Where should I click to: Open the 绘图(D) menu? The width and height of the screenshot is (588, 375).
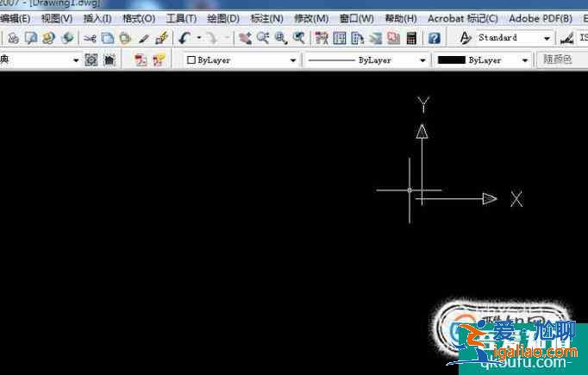[222, 18]
